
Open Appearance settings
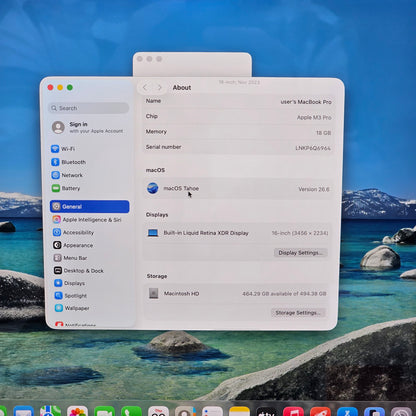coord(73,245)
